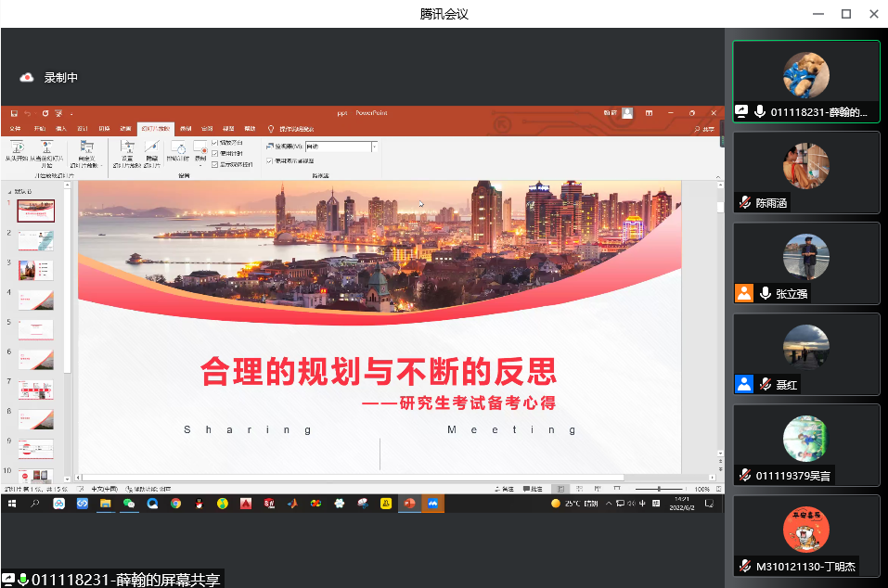Toggle the Use Timings checkbox
888x588 pixels.
click(x=215, y=153)
